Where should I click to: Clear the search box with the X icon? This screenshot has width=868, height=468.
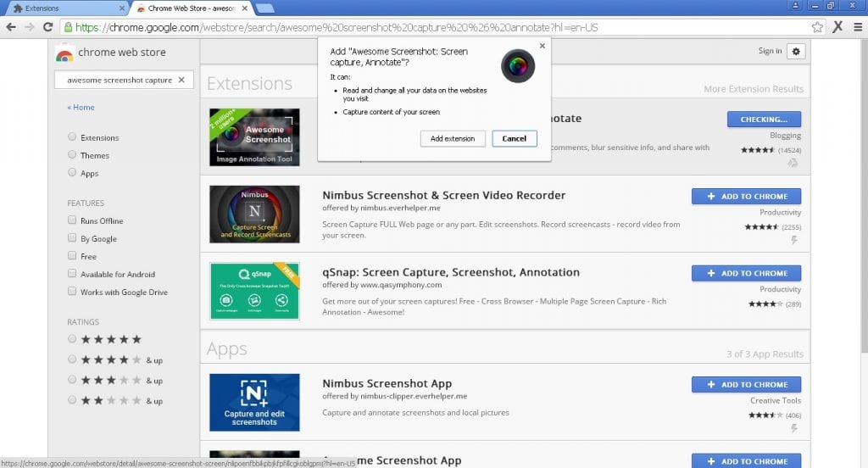181,81
